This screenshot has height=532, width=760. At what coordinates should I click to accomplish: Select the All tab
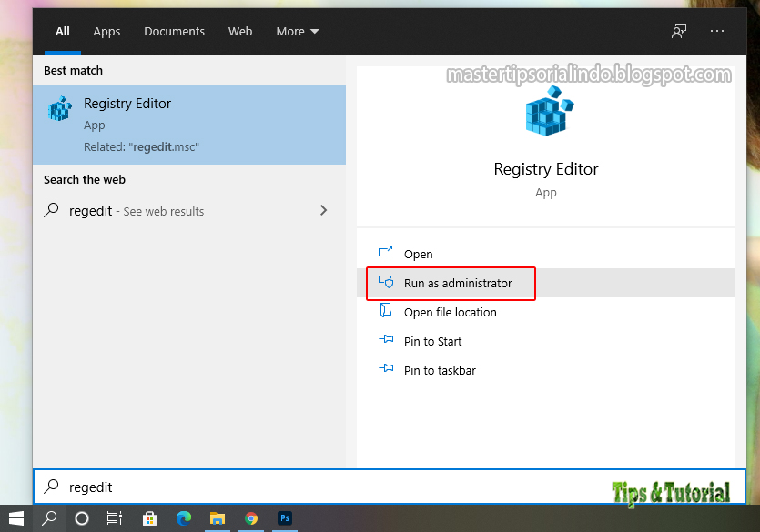(63, 32)
